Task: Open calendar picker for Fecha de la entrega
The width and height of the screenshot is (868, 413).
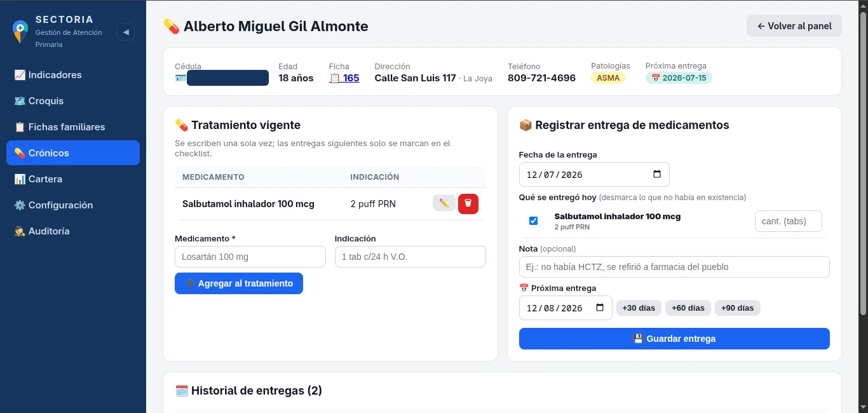Action: click(x=657, y=175)
